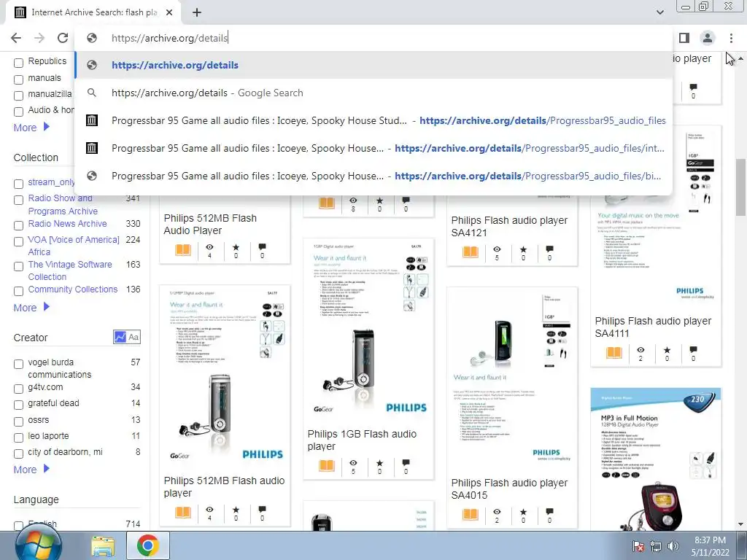This screenshot has height=560, width=747.
Task: Expand More under topics filter list
Action: (x=31, y=127)
